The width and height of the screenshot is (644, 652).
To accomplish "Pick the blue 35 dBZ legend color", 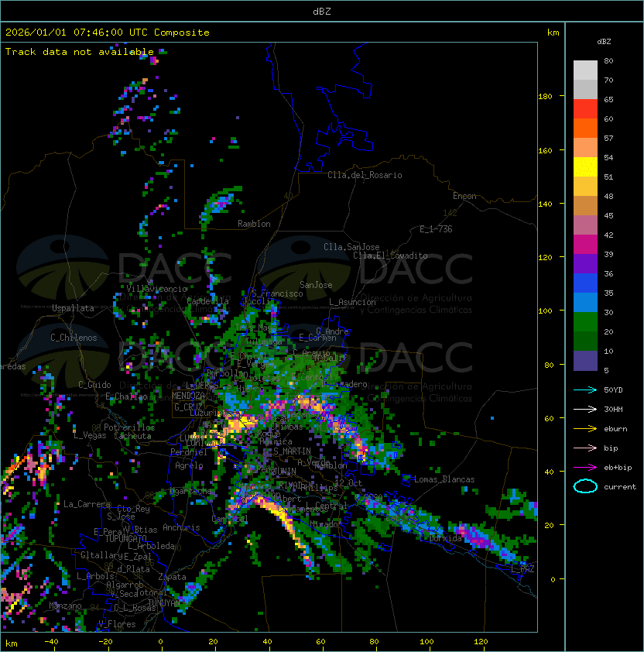I will [585, 283].
